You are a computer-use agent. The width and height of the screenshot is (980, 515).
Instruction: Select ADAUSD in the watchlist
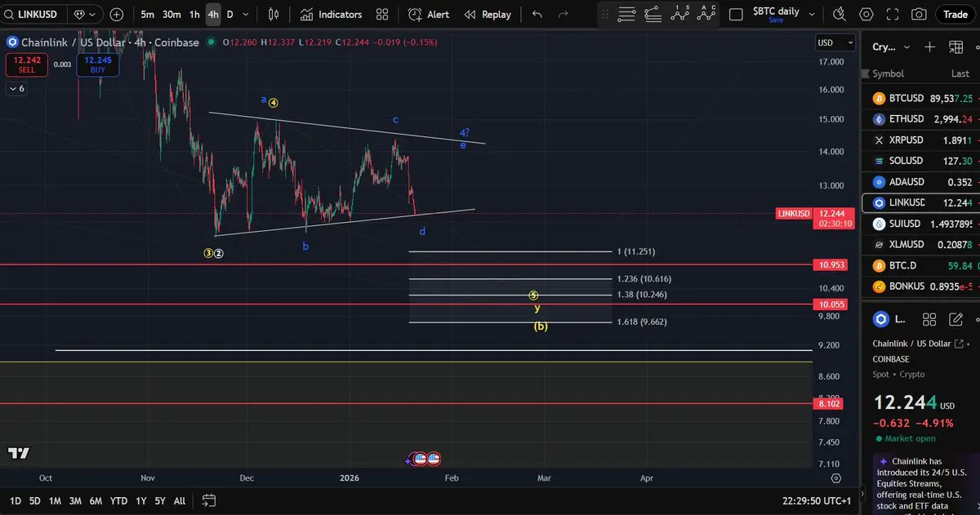[921, 182]
